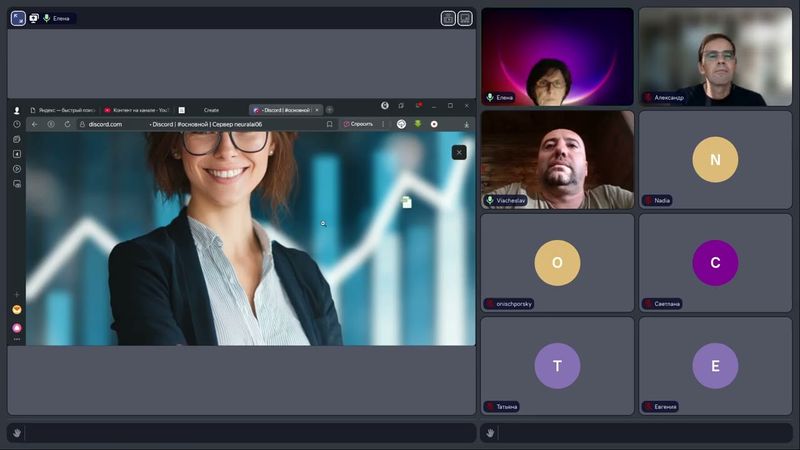Switch to the Яндекс search tab
Viewport: 800px width, 450px height.
(62, 110)
